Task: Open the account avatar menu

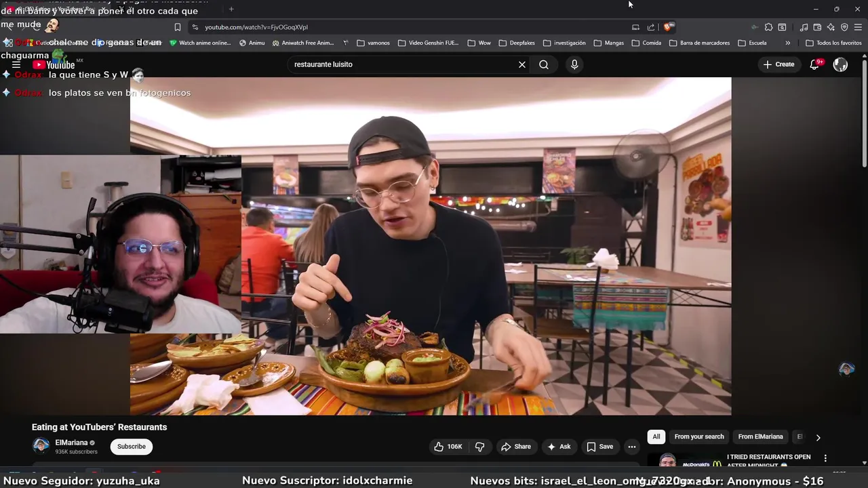Action: pos(840,64)
